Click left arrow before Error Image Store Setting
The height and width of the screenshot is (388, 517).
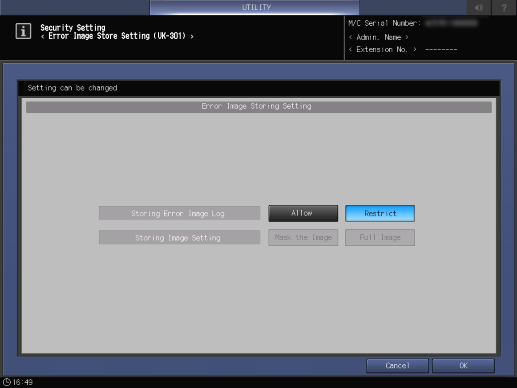[x=42, y=36]
